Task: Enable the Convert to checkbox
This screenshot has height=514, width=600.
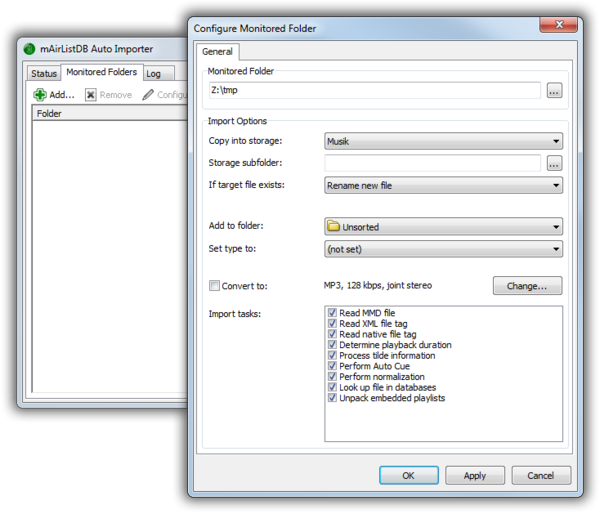Action: point(214,286)
